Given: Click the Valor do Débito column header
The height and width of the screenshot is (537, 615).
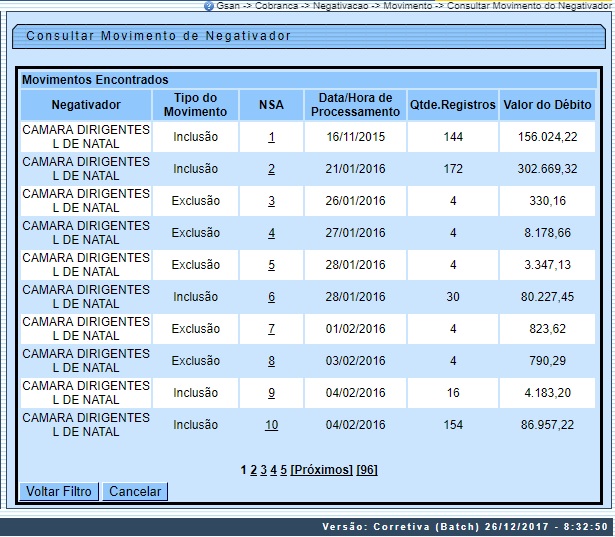Looking at the screenshot, I should tap(547, 105).
